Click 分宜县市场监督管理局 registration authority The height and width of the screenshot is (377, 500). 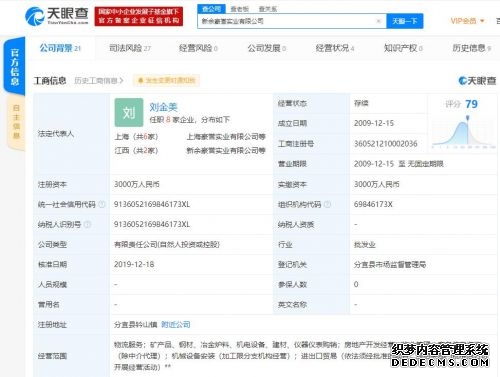click(390, 264)
